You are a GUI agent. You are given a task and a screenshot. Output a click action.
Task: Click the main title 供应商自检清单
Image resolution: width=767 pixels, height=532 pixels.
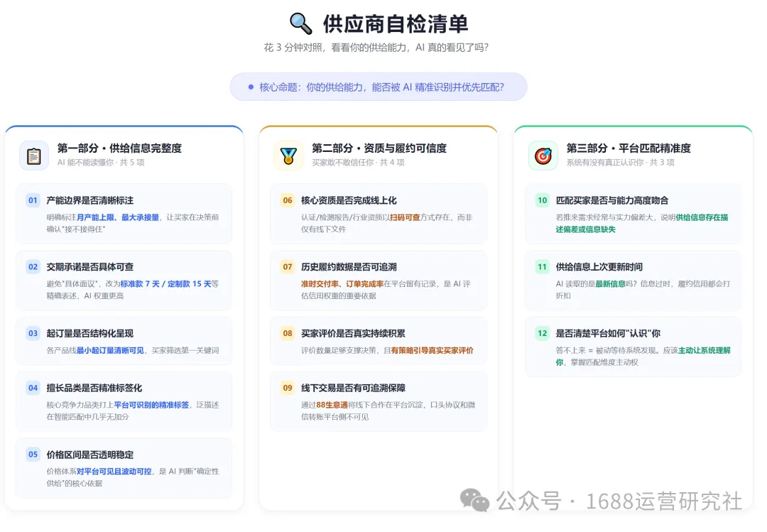[396, 24]
